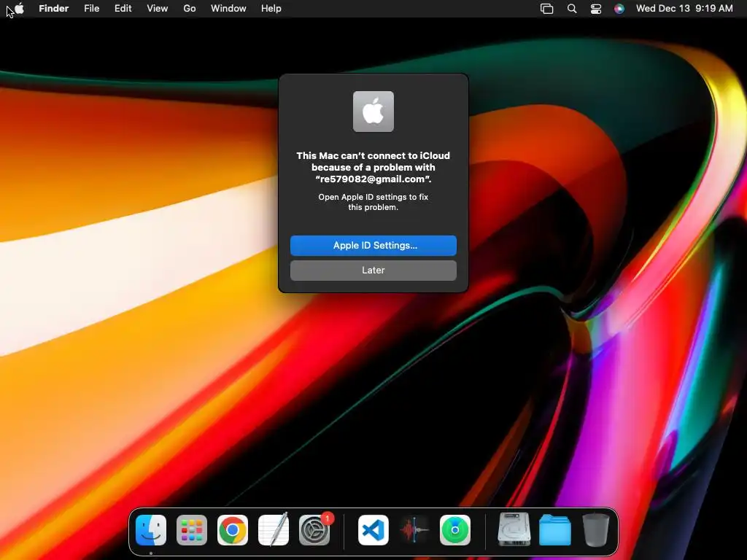Viewport: 747px width, 560px height.
Task: Open Find My from the Dock
Action: 455,530
